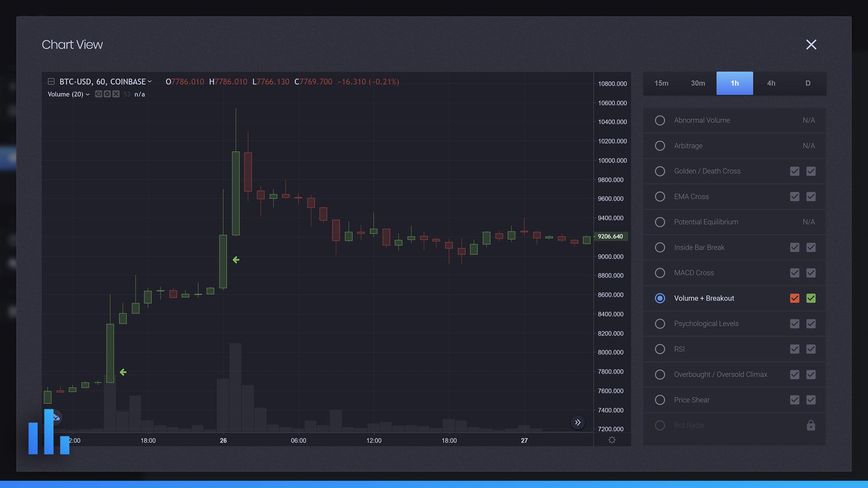The image size is (868, 488).
Task: Select the Overbought / Oversold Climax radio button
Action: [660, 374]
